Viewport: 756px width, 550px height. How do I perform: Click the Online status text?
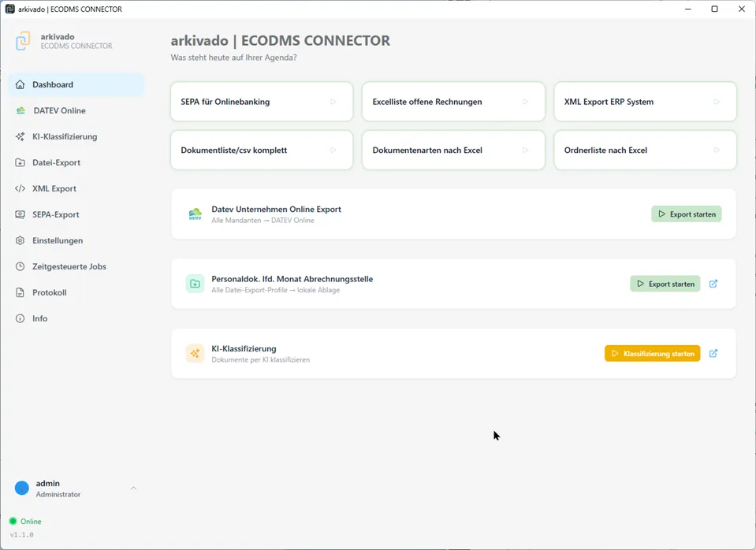point(31,522)
